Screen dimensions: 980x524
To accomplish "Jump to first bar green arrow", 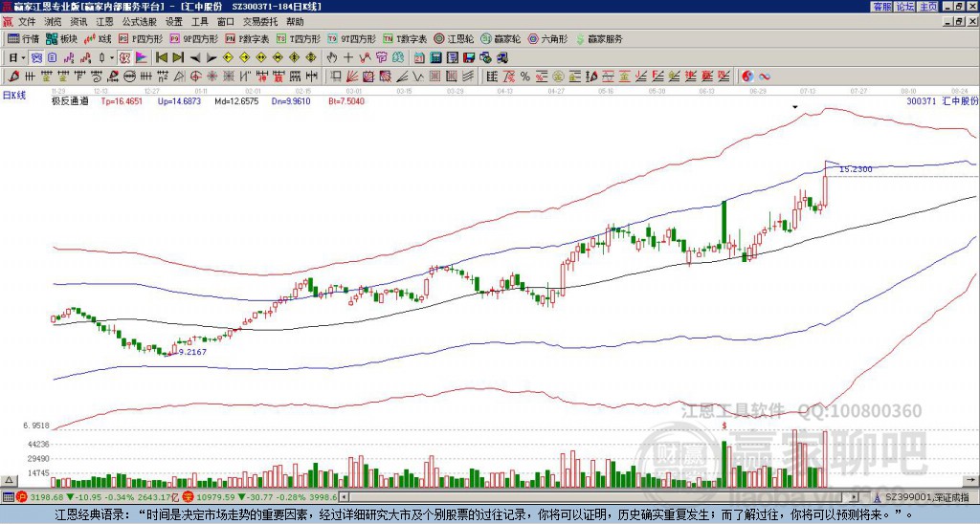I will click(x=161, y=57).
